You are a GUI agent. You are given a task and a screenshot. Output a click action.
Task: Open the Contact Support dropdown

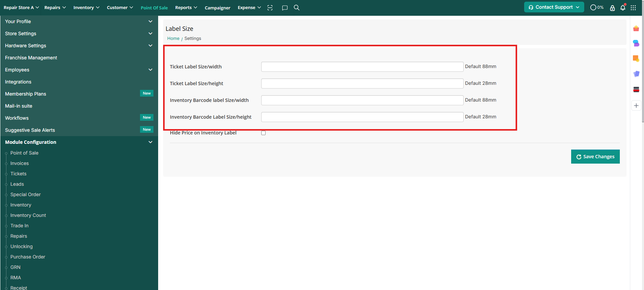coord(554,7)
